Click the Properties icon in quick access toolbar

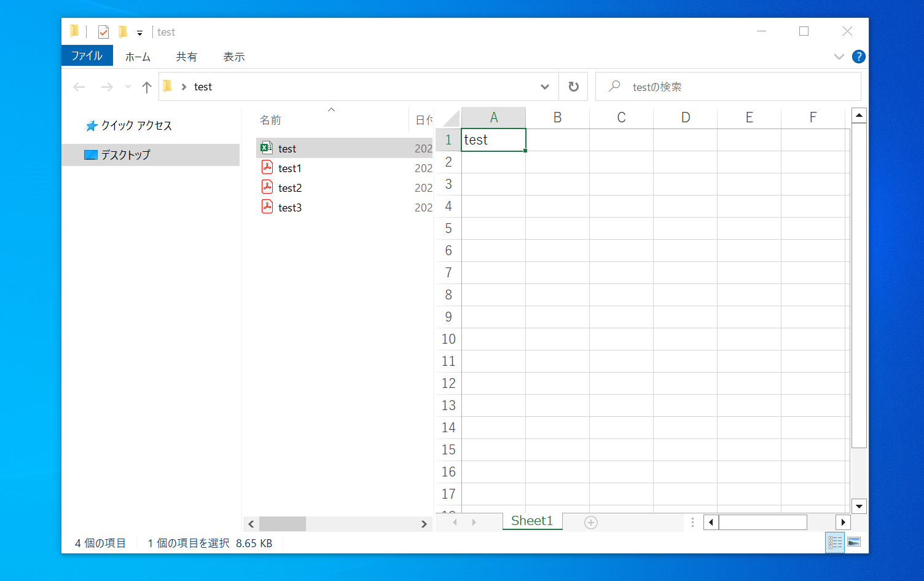tap(103, 32)
